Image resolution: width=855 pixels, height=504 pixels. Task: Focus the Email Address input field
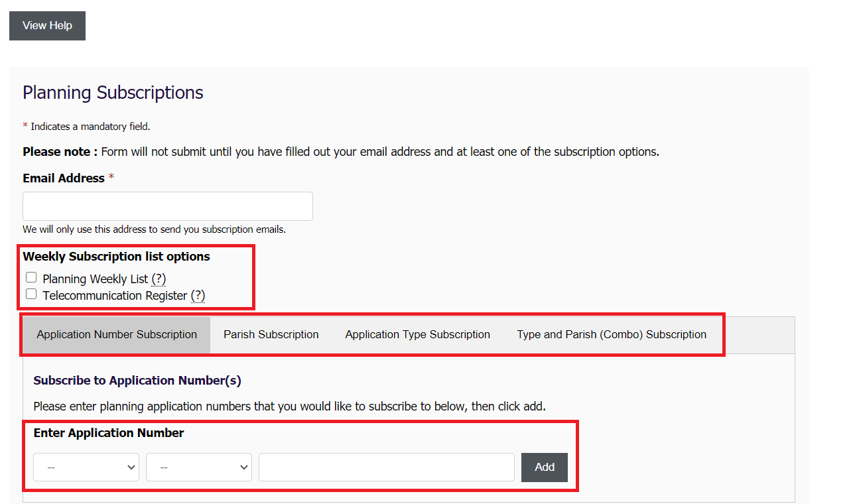point(168,206)
